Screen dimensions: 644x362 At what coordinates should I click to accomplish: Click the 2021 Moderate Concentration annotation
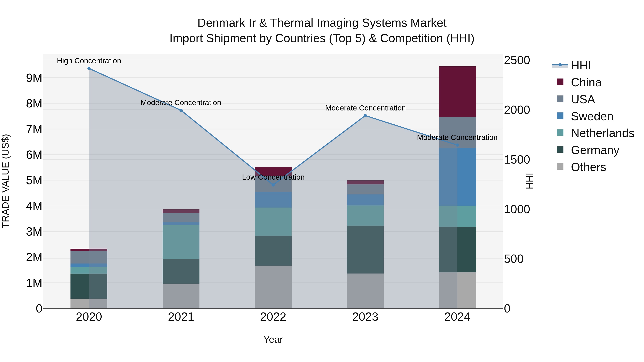pyautogui.click(x=181, y=103)
